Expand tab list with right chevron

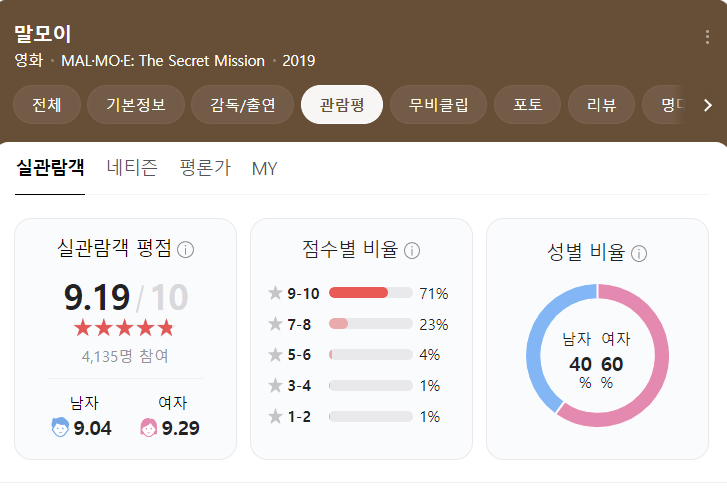point(708,105)
